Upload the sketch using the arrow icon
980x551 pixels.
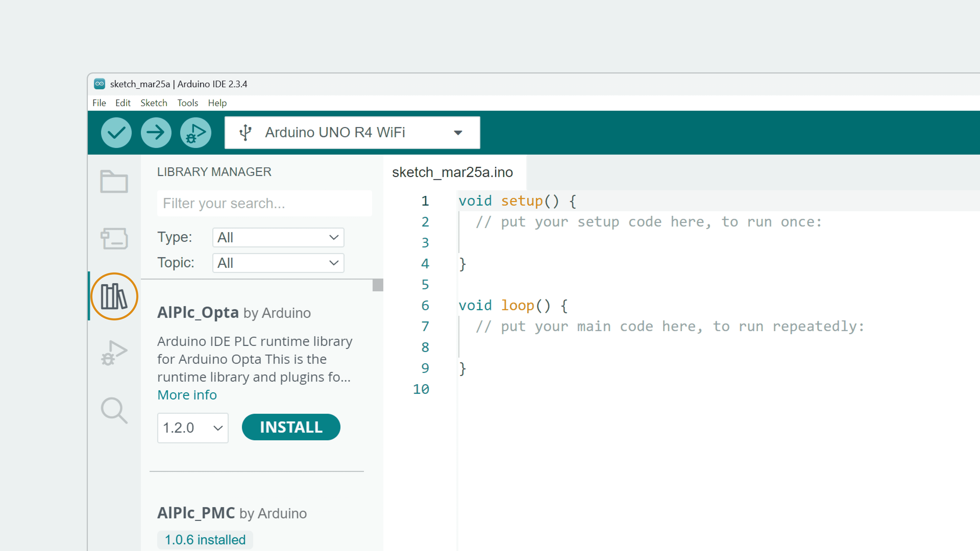coord(156,132)
